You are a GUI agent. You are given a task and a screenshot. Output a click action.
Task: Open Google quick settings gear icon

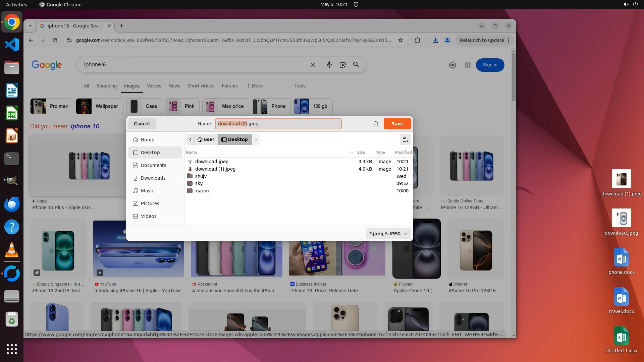coord(452,65)
